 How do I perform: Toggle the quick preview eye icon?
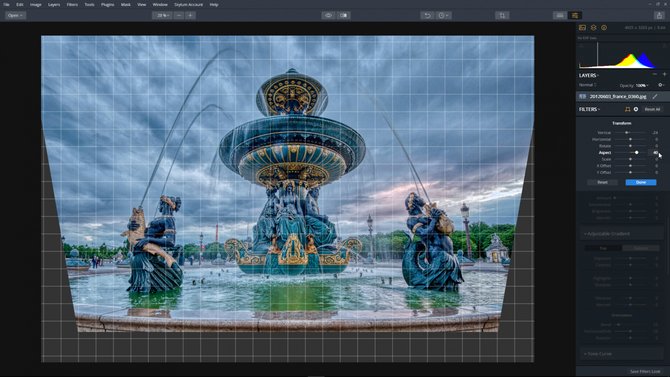click(328, 15)
